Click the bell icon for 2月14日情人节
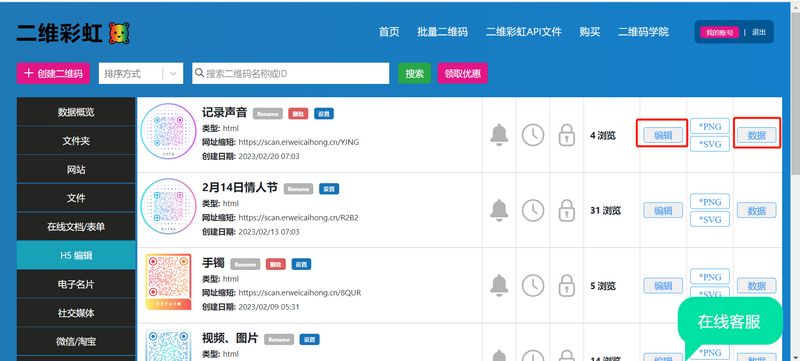Viewport: 800px width, 361px height. pos(499,210)
